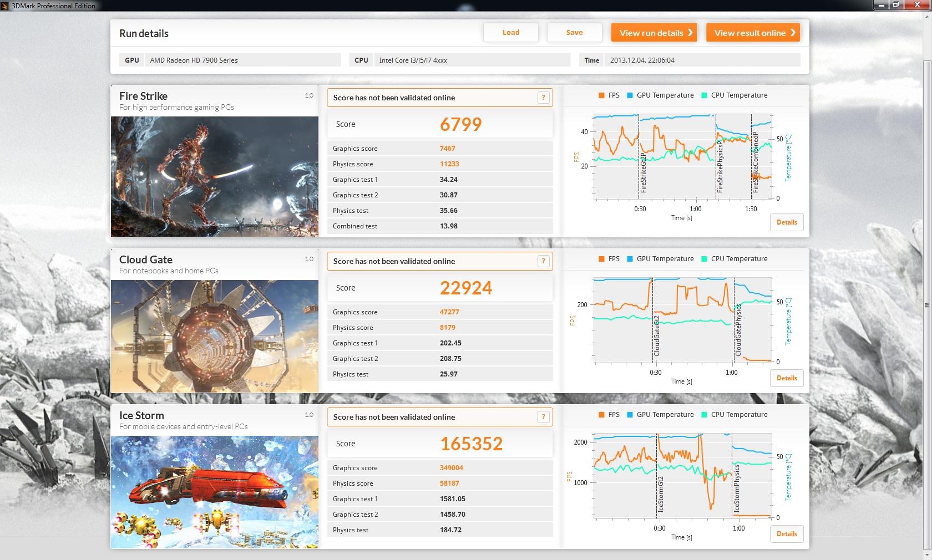
Task: Click the Fire Strike preview thumbnail
Action: [x=215, y=176]
